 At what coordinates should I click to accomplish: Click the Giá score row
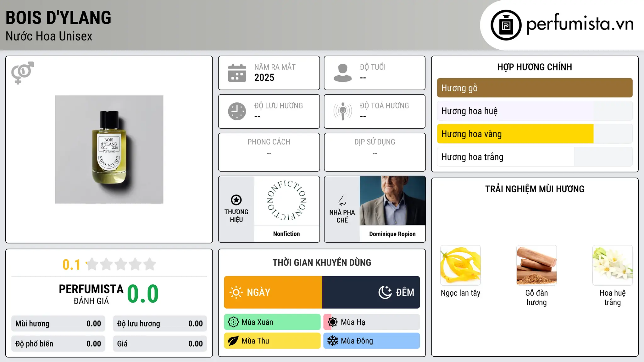click(160, 344)
